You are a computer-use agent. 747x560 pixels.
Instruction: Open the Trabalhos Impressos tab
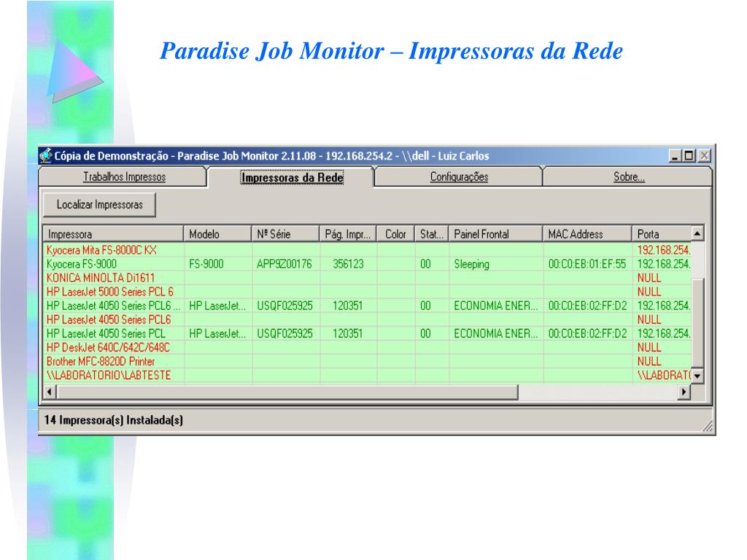click(124, 176)
